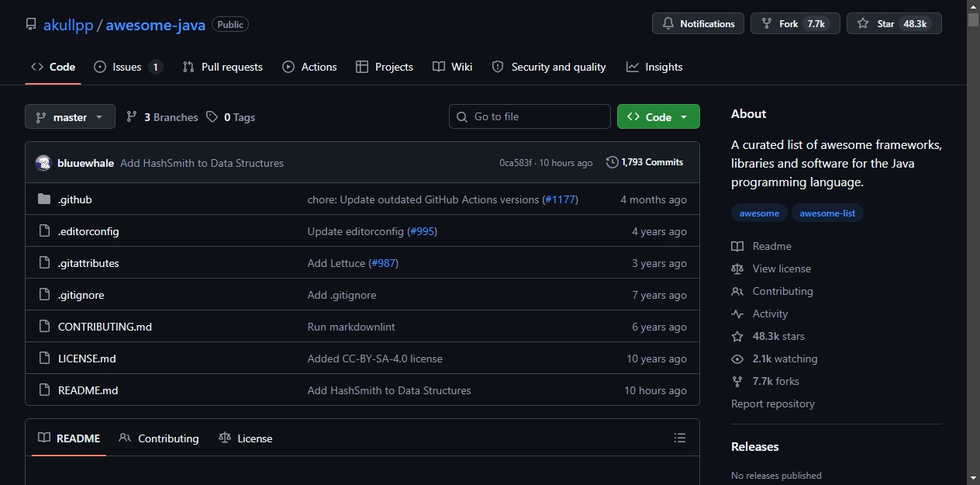Click the bluuewhale author avatar
The height and width of the screenshot is (485, 980).
[x=43, y=163]
